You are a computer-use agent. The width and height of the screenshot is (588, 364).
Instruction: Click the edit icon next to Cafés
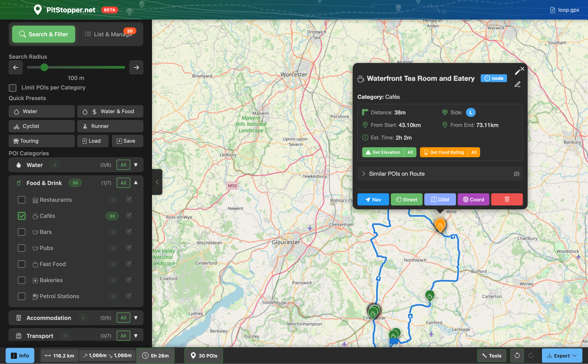coord(129,215)
